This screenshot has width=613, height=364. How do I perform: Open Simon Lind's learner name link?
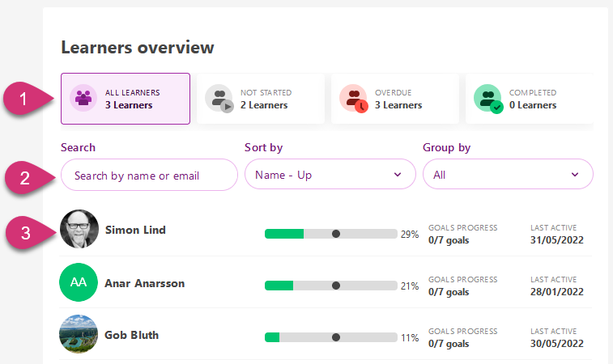pyautogui.click(x=135, y=231)
